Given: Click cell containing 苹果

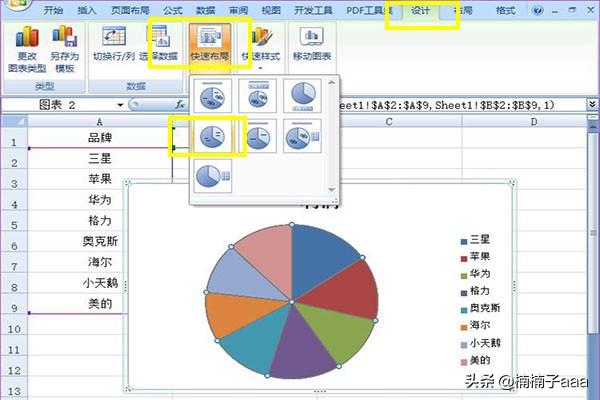Looking at the screenshot, I should 99,179.
